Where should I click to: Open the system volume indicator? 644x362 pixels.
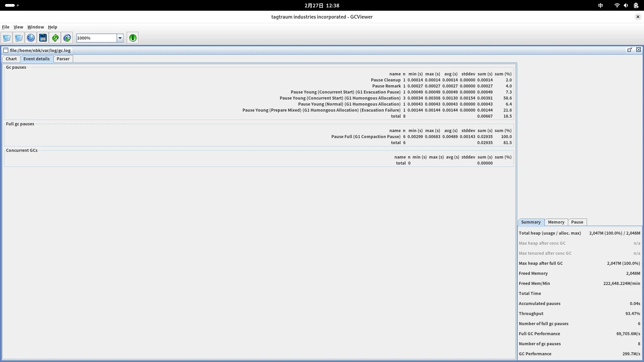(x=626, y=5)
